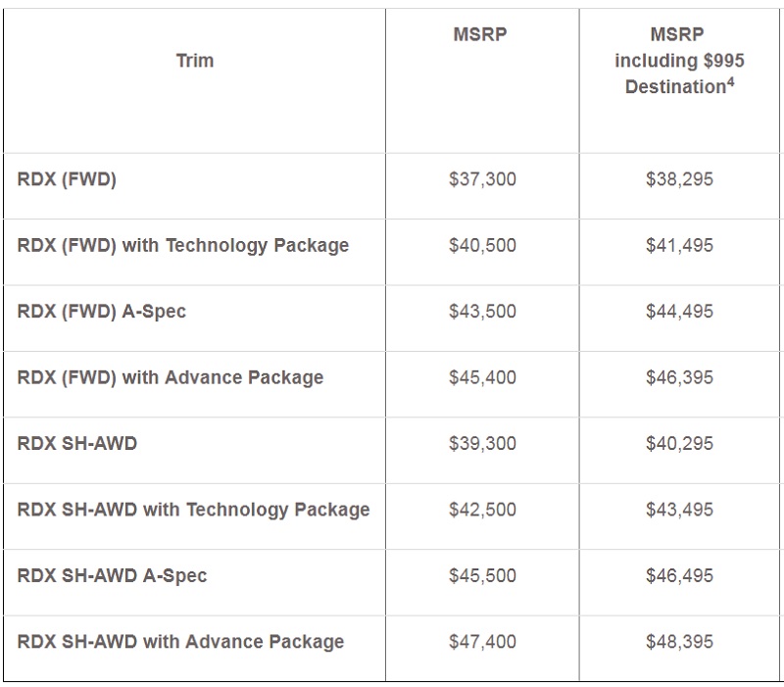The width and height of the screenshot is (784, 687).
Task: Click the $37,300 MSRP price
Action: tap(482, 179)
